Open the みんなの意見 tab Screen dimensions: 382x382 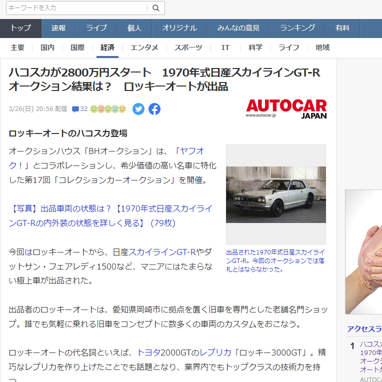pyautogui.click(x=238, y=28)
